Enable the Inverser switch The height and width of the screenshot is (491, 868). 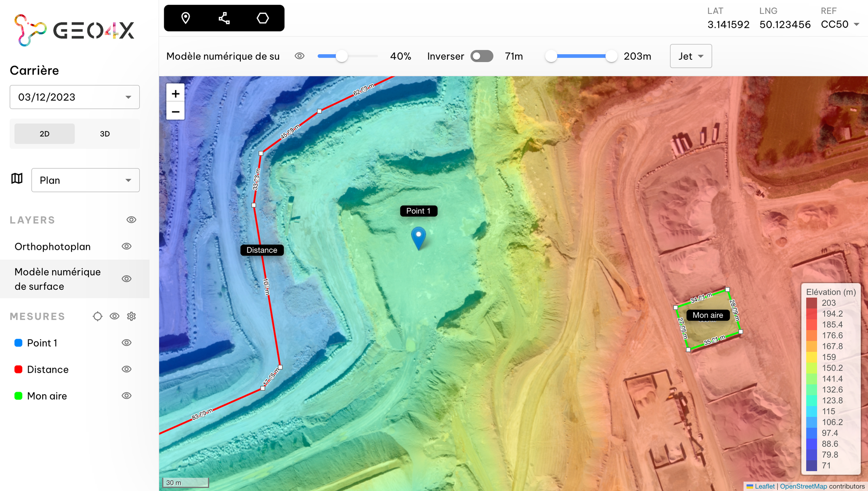pos(481,56)
